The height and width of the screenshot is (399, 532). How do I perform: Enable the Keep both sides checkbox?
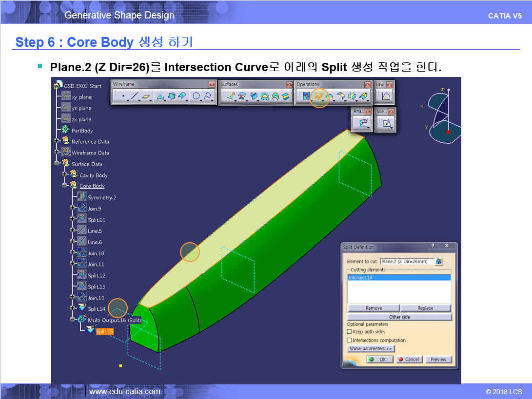coord(349,332)
